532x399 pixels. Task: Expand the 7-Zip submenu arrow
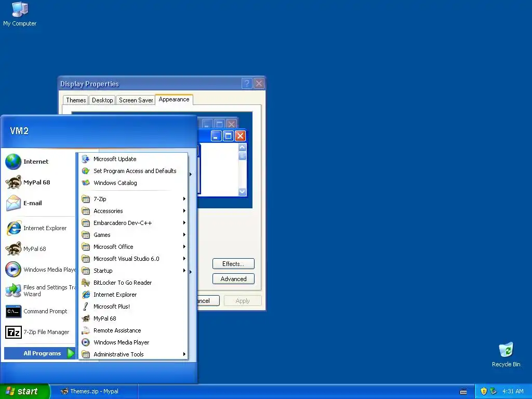tap(184, 199)
